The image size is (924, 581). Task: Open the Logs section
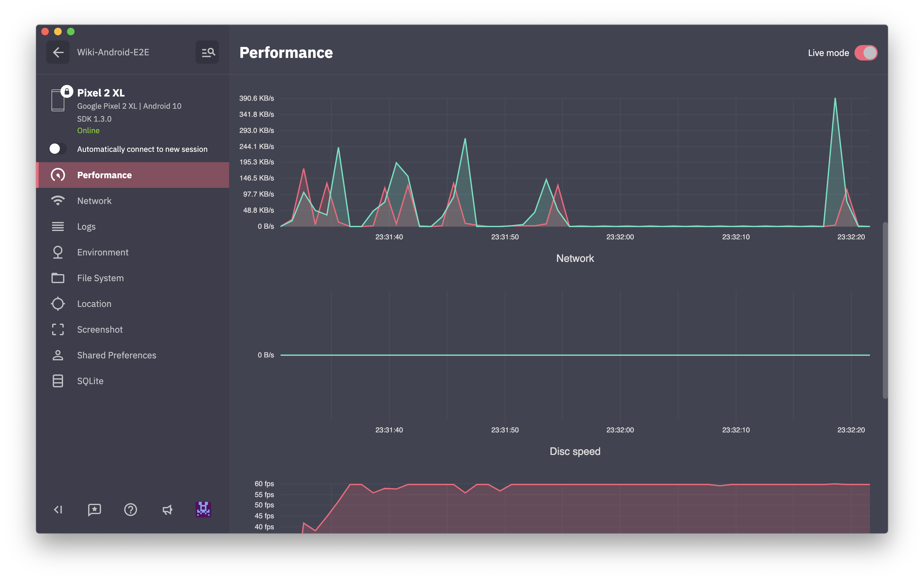86,226
